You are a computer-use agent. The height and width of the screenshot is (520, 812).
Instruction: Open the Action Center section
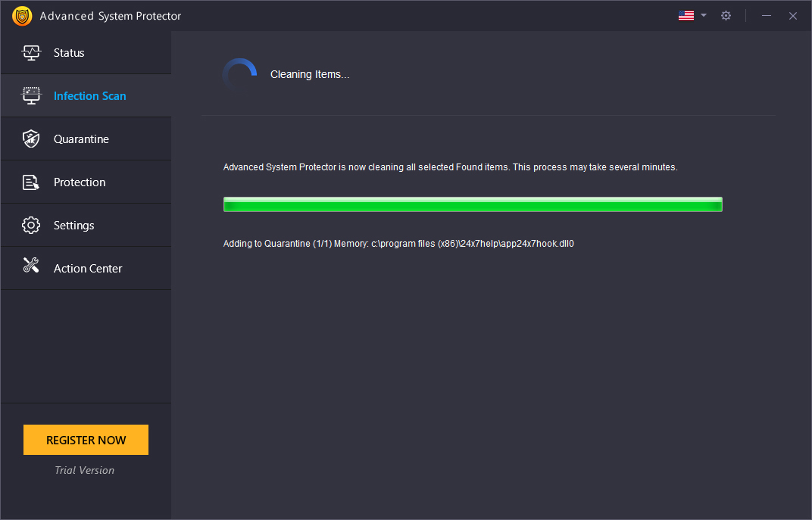(88, 269)
